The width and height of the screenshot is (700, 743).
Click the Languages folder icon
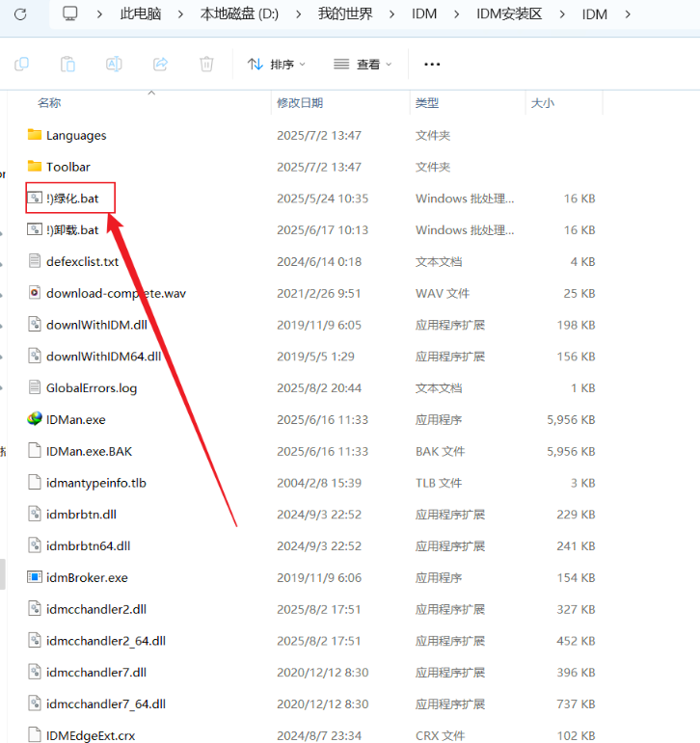[35, 135]
